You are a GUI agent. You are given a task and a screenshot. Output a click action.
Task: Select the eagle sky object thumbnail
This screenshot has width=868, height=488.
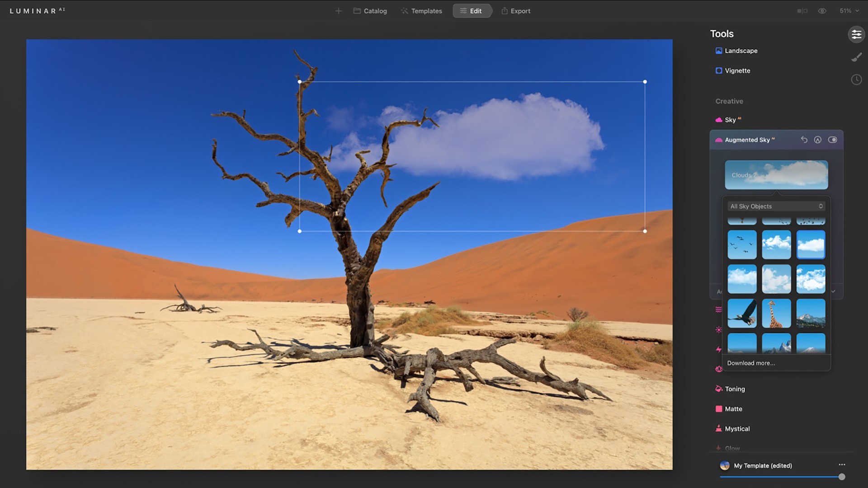click(742, 313)
